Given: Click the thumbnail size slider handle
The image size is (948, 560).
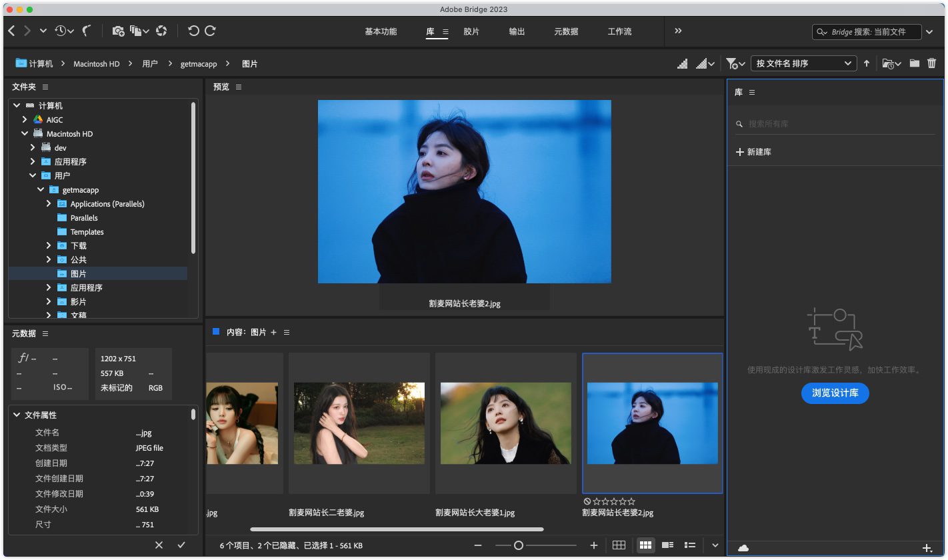Looking at the screenshot, I should [518, 545].
